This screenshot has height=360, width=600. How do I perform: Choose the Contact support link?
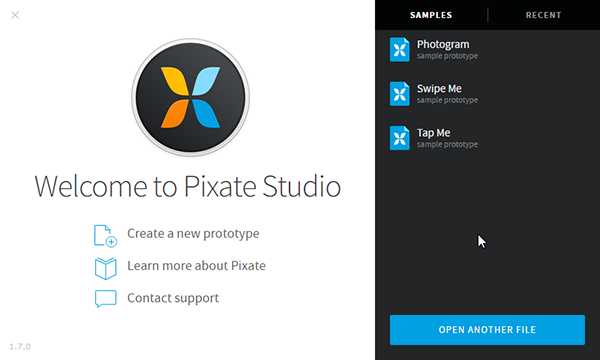point(173,298)
